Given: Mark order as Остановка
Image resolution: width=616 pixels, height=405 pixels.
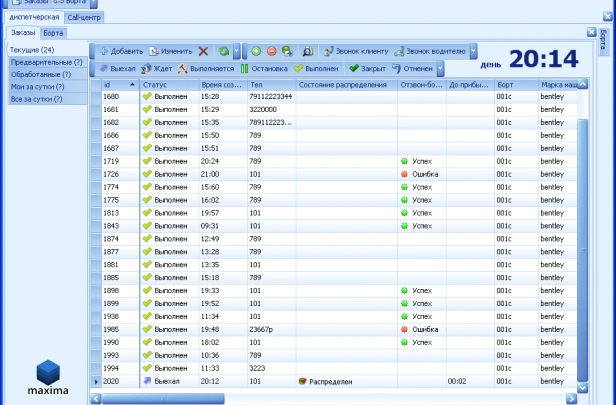Looking at the screenshot, I should tap(264, 69).
